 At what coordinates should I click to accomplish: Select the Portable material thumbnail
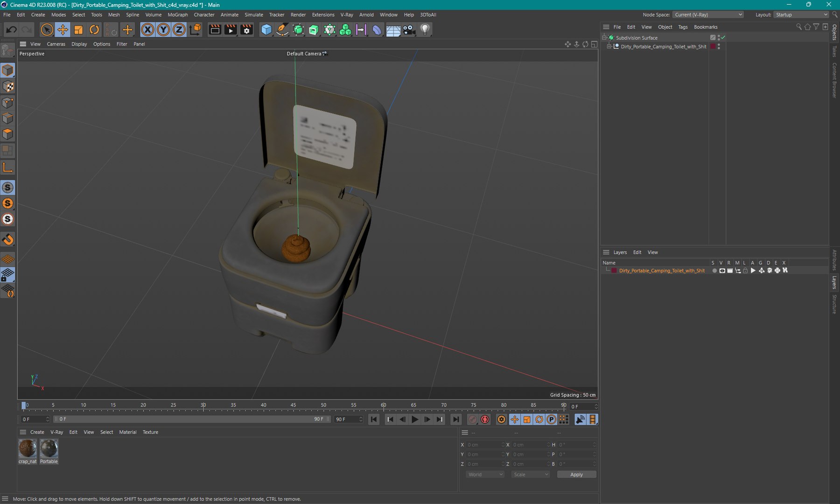tap(49, 448)
